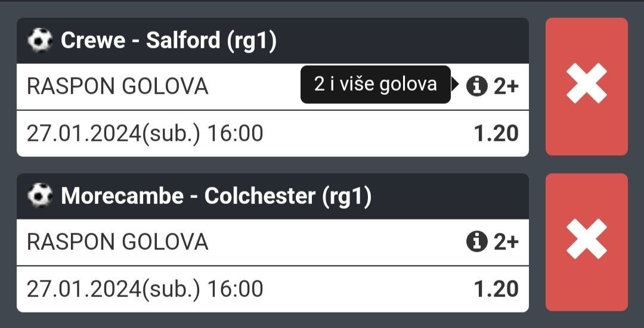The image size is (644, 328).
Task: Click the arrow pointer on the goals tooltip
Action: click(455, 85)
